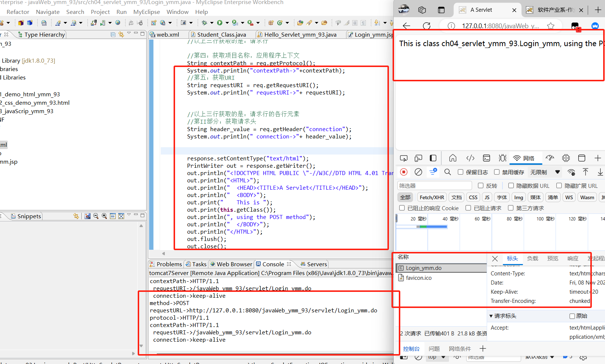Click the 筛选器 network filter input field
Viewport: 605px width, 364px height.
point(435,186)
